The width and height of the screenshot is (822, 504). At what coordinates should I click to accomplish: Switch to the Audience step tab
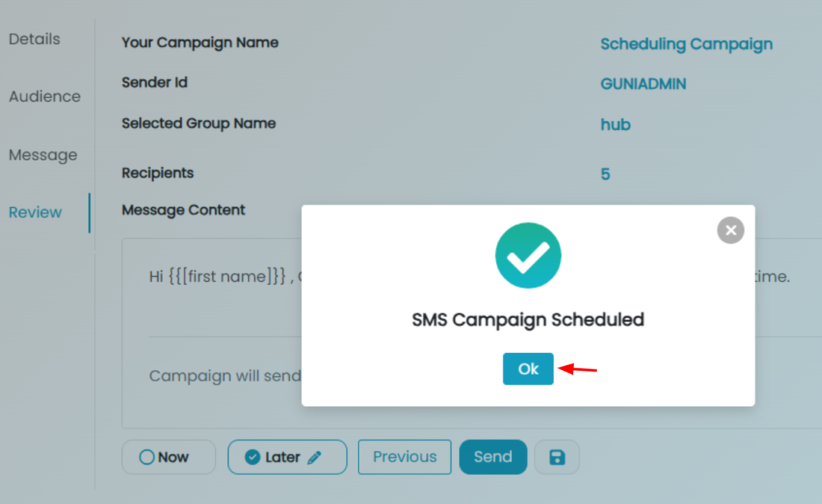click(45, 96)
